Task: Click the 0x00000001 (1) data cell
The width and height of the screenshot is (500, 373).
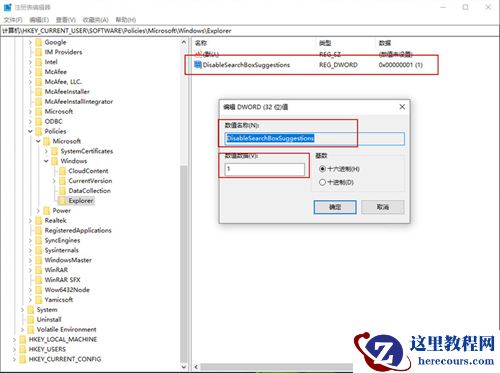Action: 401,65
